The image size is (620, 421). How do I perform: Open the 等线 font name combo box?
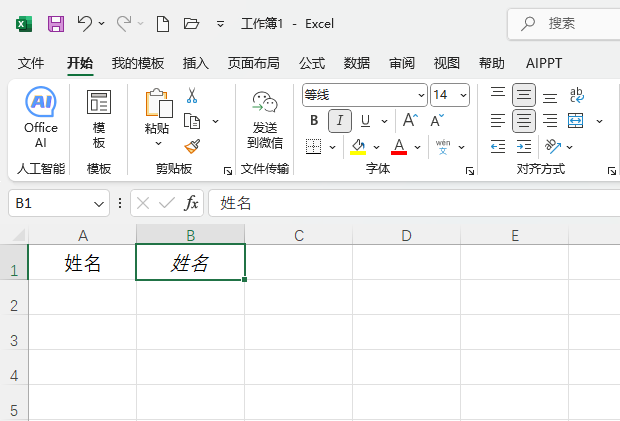pos(365,95)
